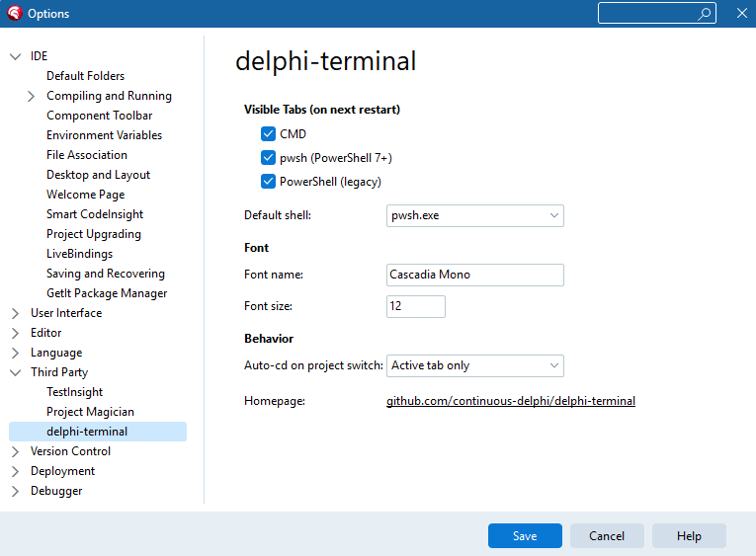Select the Language category label
This screenshot has width=756, height=556.
coord(56,353)
